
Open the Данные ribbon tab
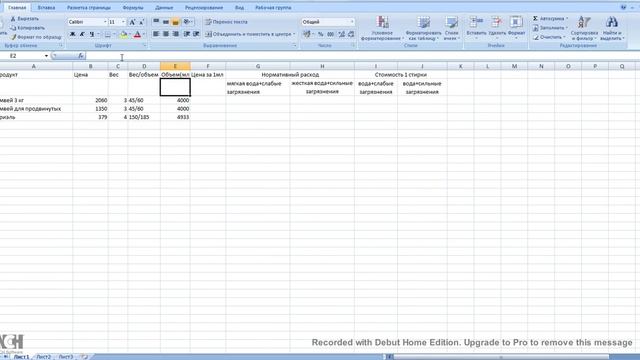164,8
